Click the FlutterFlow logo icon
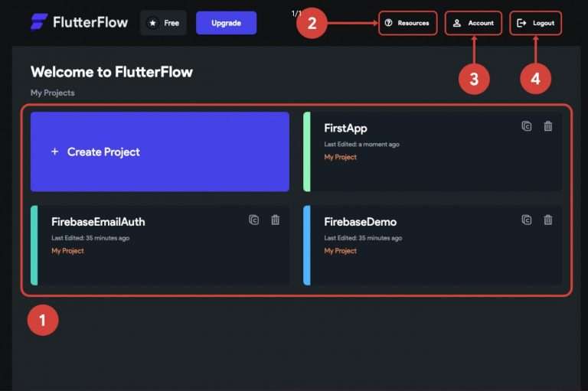 click(39, 22)
